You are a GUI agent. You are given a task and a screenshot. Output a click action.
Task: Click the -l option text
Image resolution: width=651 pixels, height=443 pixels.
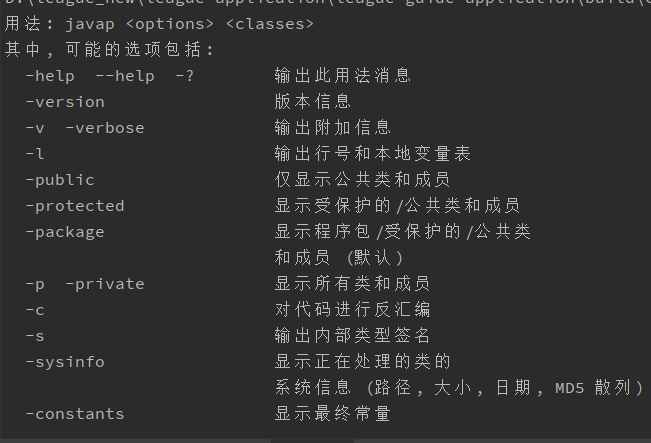tap(35, 154)
